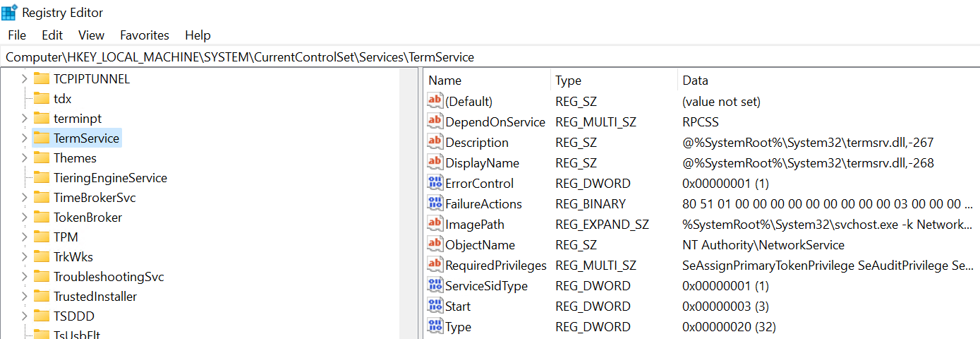
Task: Select the TPM folder icon
Action: coord(42,237)
